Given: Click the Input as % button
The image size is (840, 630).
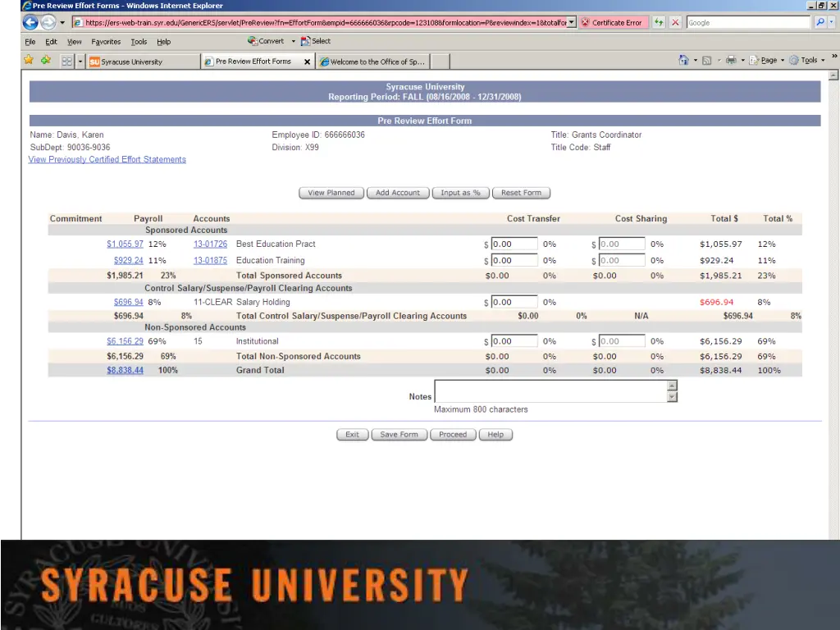Looking at the screenshot, I should click(460, 193).
